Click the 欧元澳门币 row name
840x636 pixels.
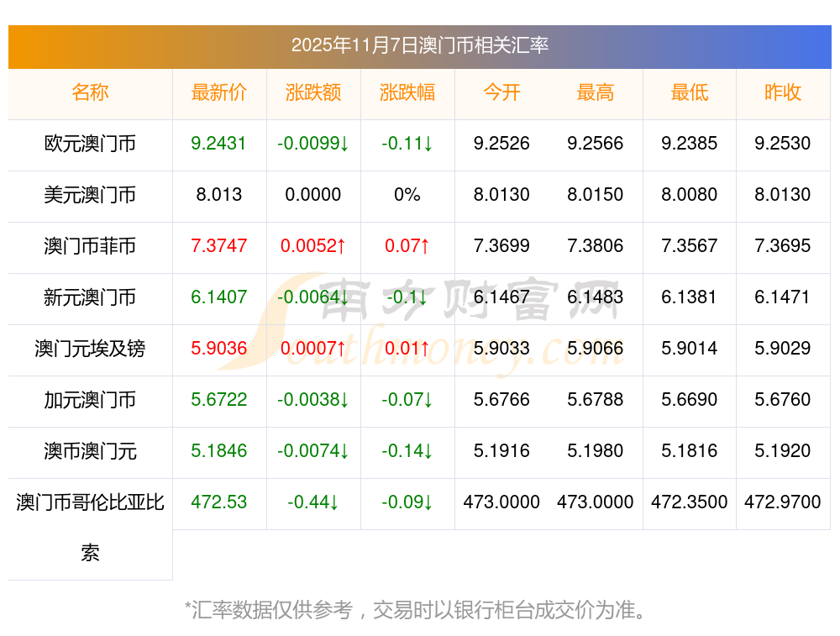(x=90, y=144)
